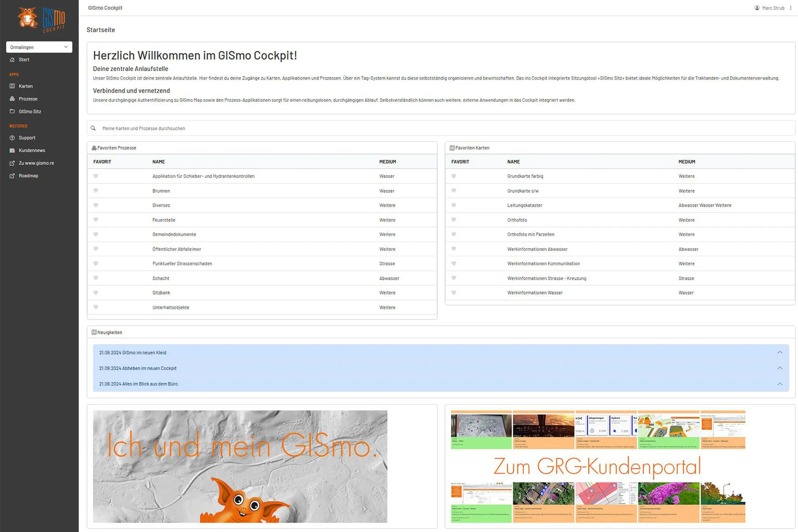The height and width of the screenshot is (532, 798).
Task: Click the Prozesse icon in the sidebar
Action: pyautogui.click(x=12, y=99)
